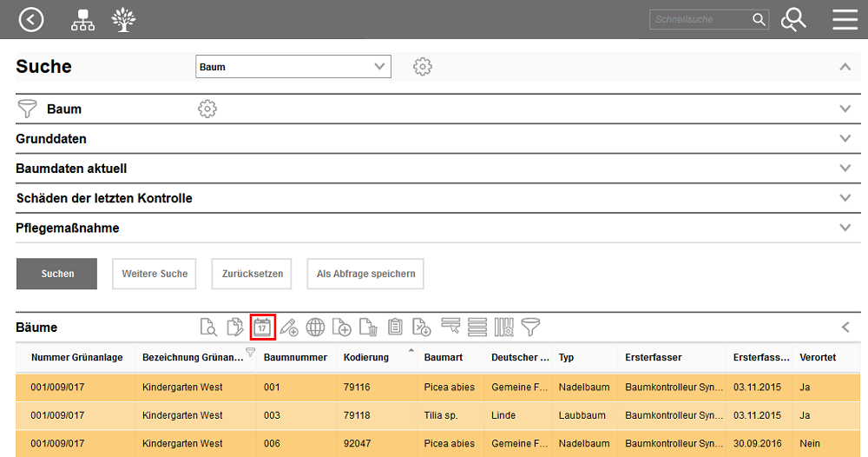Expand Schäden der letzten Kontrolle section
The width and height of the screenshot is (868, 457).
click(845, 198)
